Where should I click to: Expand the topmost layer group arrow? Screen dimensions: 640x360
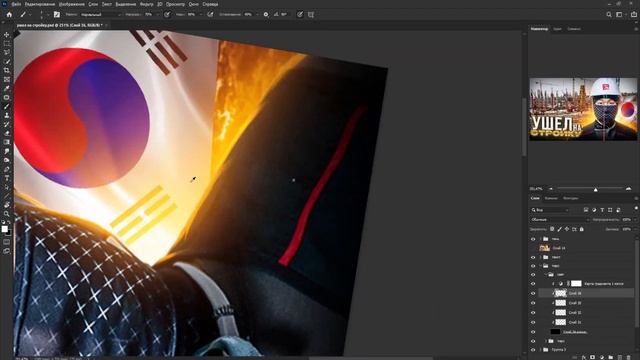pos(541,239)
